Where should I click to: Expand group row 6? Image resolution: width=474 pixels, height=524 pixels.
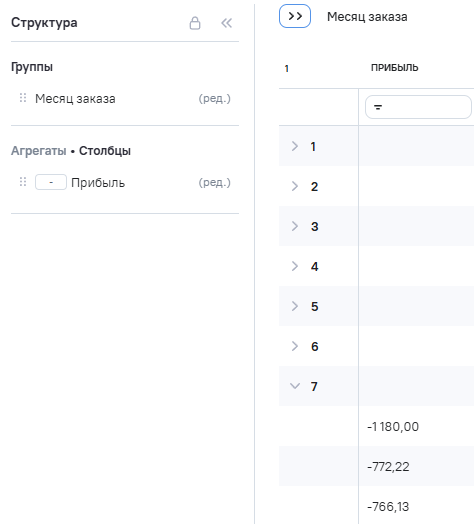pyautogui.click(x=294, y=346)
